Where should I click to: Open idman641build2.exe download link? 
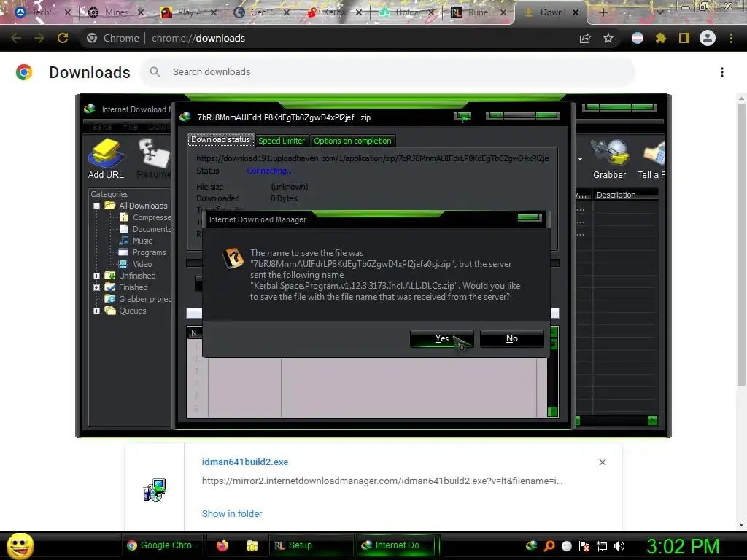[245, 462]
